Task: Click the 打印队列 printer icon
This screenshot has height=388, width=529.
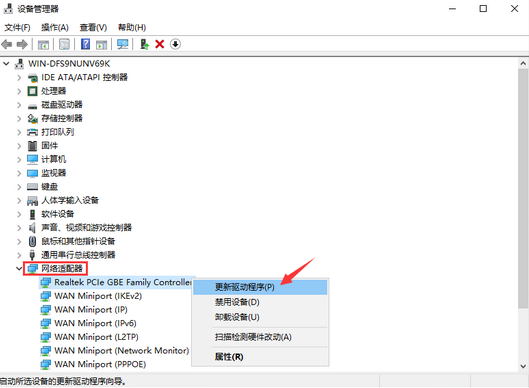Action: point(32,132)
